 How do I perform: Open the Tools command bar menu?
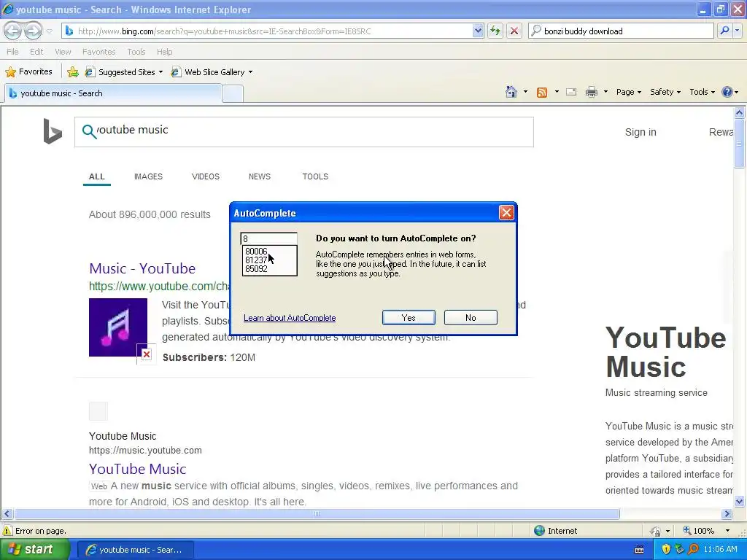click(x=702, y=92)
